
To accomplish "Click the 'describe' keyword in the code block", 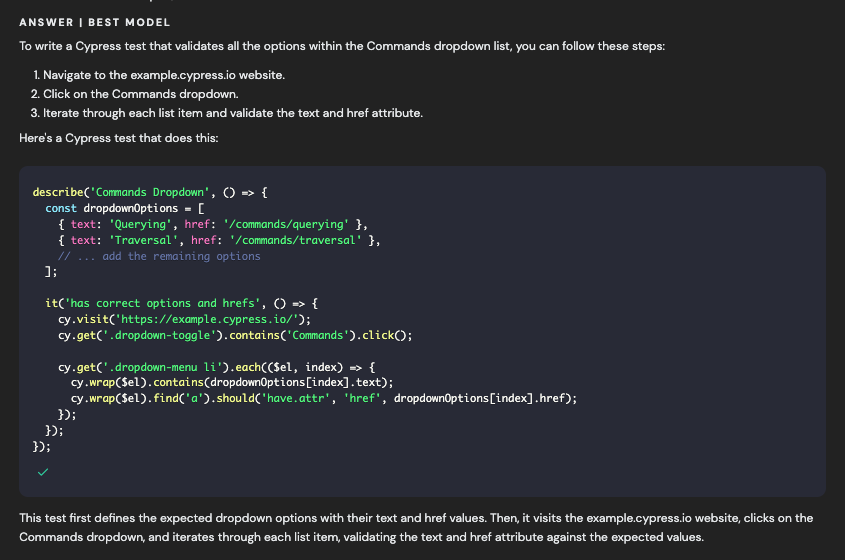I will 58,192.
